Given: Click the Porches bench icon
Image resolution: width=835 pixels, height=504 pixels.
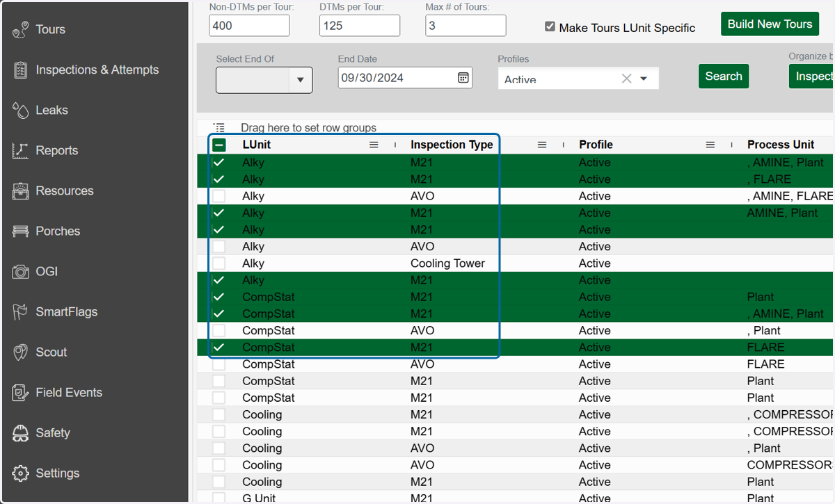Looking at the screenshot, I should [21, 231].
